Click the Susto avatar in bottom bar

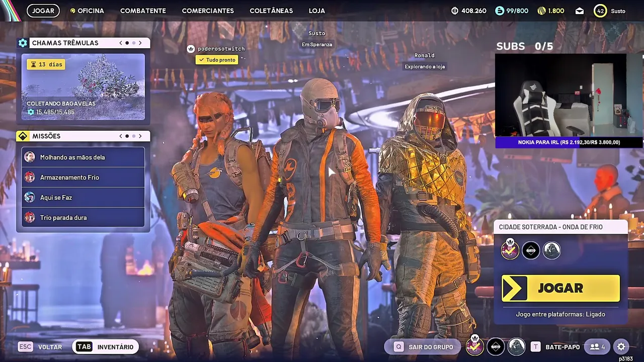[496, 346]
